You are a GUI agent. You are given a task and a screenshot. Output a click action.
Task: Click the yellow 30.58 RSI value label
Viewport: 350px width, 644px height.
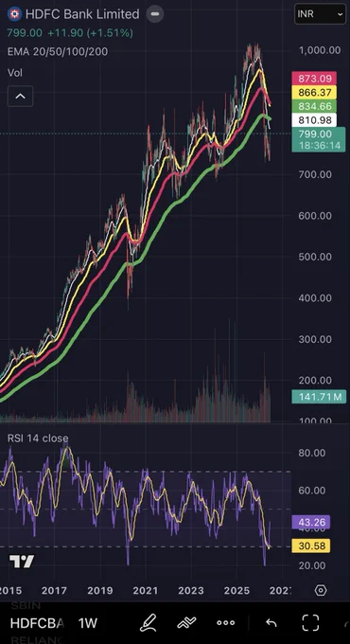click(311, 546)
